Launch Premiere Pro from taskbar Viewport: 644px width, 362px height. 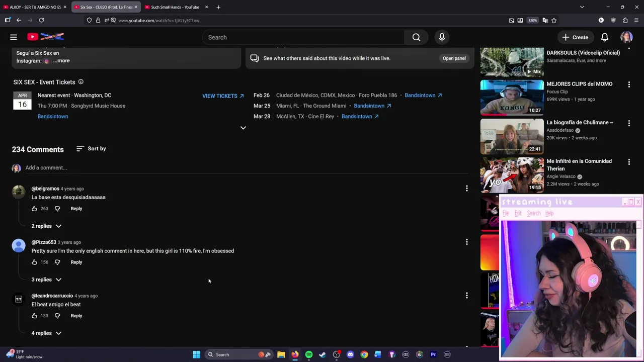click(x=433, y=354)
